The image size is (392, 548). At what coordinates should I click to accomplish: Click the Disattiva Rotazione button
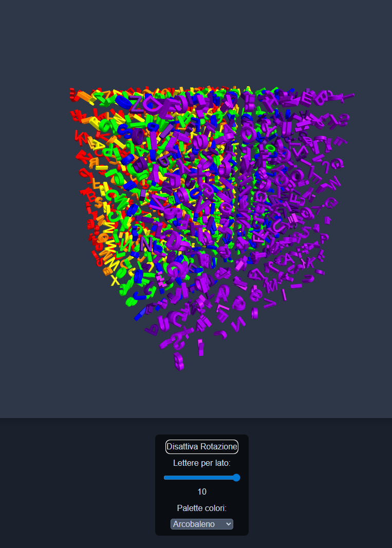tap(201, 447)
